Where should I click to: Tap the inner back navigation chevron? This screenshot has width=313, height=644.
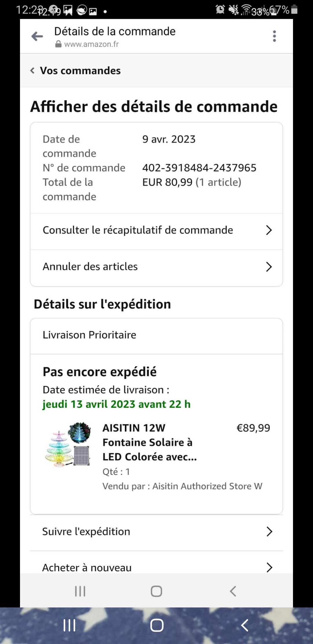click(x=233, y=591)
